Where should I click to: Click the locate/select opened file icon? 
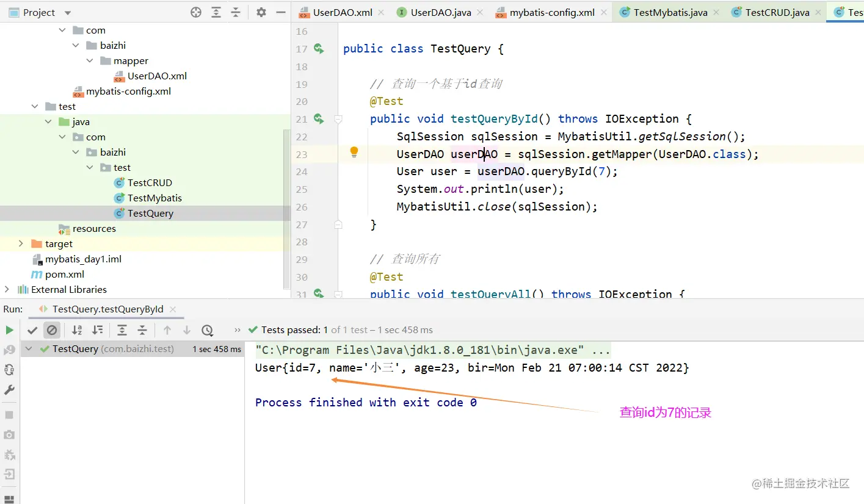tap(196, 12)
